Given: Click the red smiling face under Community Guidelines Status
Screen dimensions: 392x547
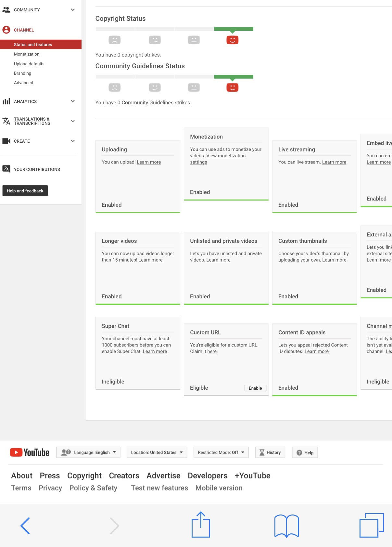Looking at the screenshot, I should pos(232,87).
